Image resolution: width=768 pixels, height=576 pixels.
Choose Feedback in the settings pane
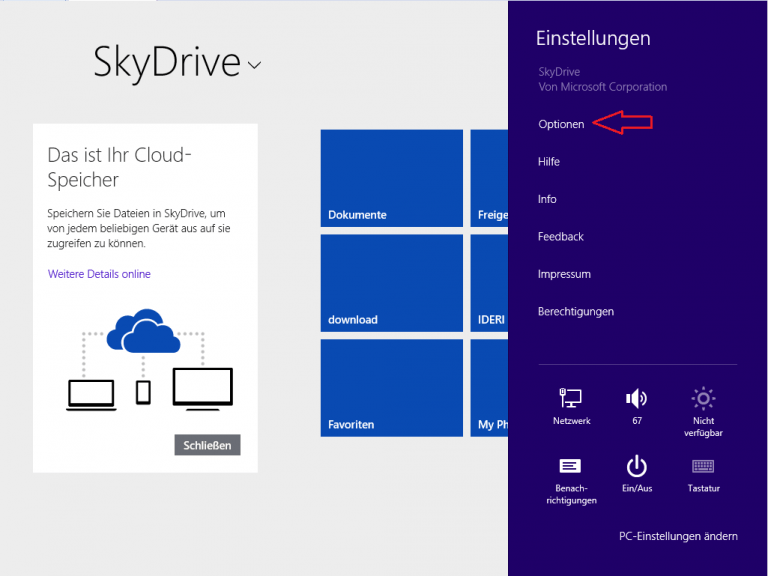click(560, 237)
